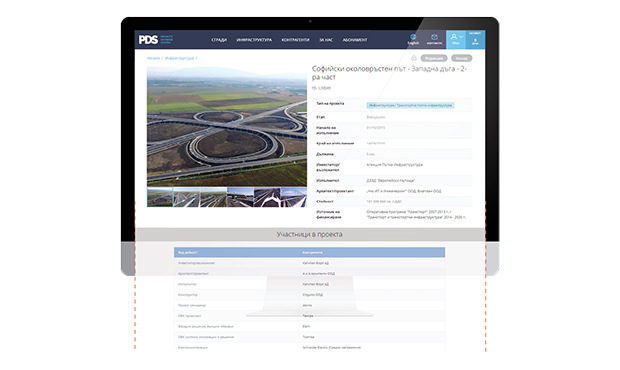Click the main aerial highway interchange photo
This screenshot has height=370, width=620.
point(227,126)
